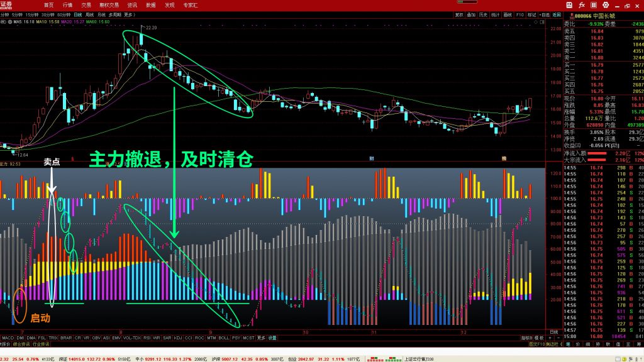Image resolution: width=644 pixels, height=362 pixels.
Task: Toggle 复权 price adjustment
Action: pos(459,14)
